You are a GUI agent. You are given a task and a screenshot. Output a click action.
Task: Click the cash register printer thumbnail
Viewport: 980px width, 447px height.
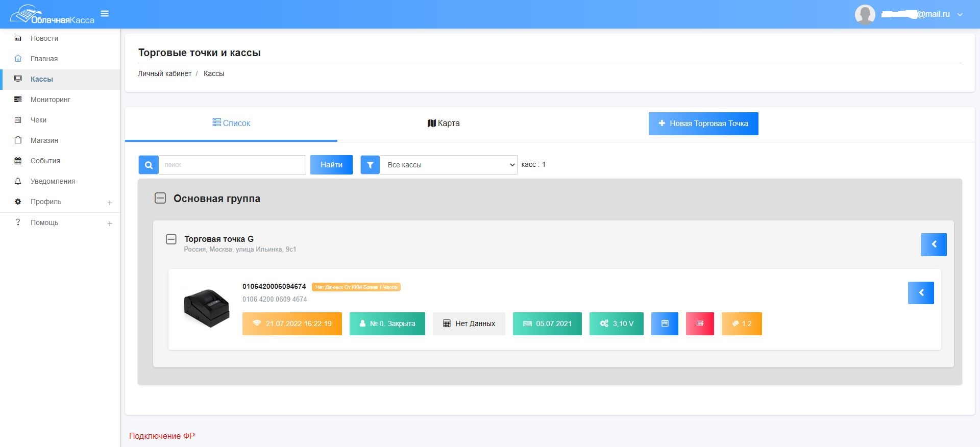tap(206, 308)
